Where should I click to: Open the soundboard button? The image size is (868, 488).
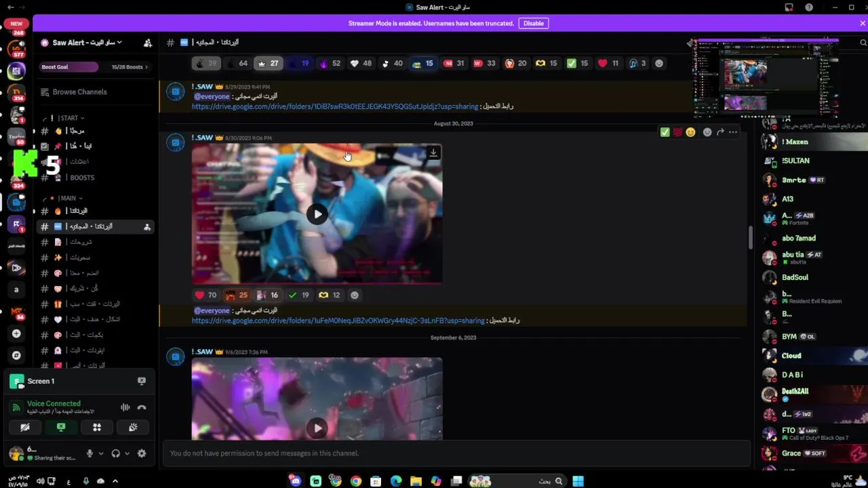133,427
